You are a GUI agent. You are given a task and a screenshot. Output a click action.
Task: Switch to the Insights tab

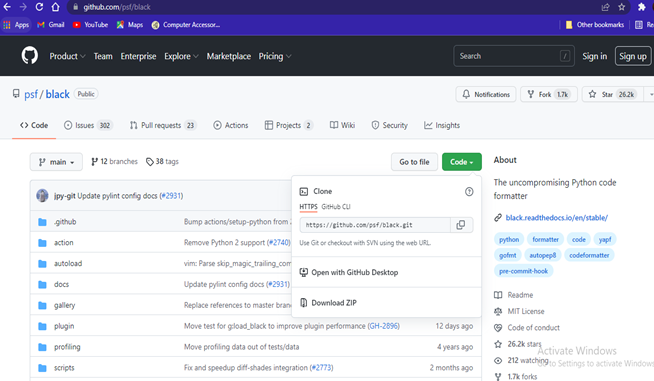442,125
